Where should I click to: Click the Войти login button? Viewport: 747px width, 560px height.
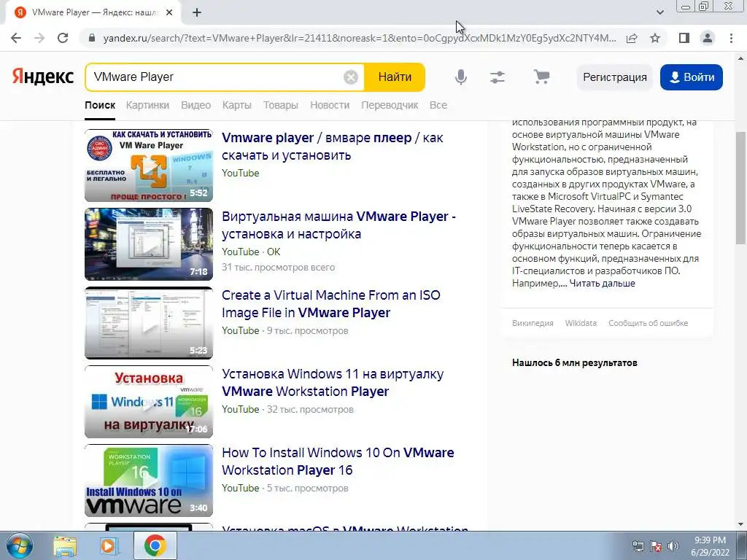(692, 77)
